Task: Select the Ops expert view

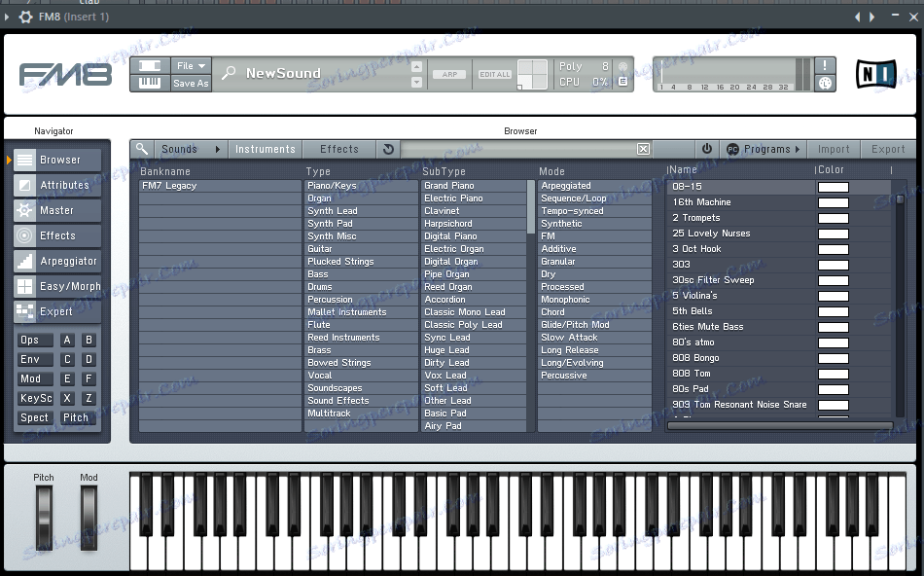Action: (x=35, y=341)
